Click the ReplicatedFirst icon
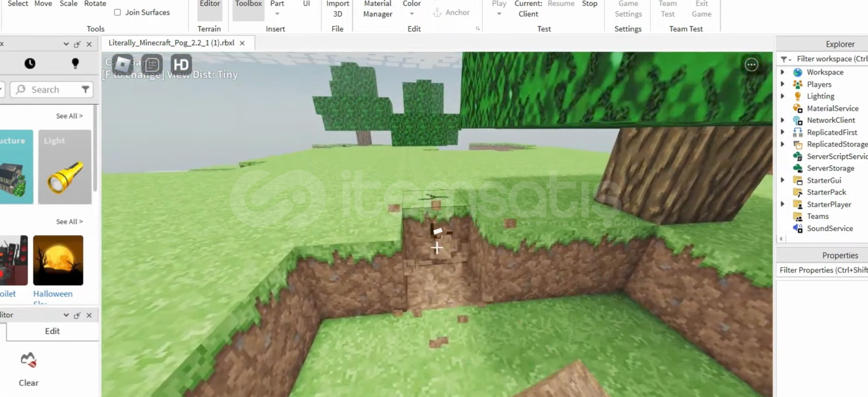This screenshot has width=868, height=397. coord(797,132)
